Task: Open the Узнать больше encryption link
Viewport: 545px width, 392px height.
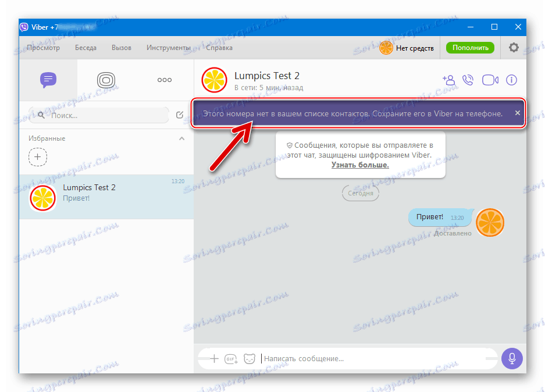Action: [x=360, y=165]
